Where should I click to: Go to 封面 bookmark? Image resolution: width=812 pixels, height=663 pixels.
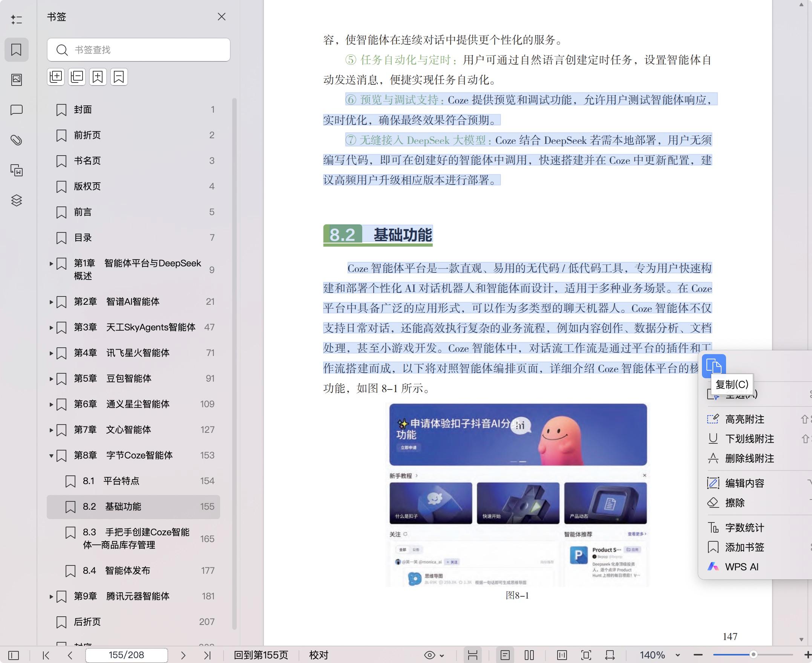[133, 110]
